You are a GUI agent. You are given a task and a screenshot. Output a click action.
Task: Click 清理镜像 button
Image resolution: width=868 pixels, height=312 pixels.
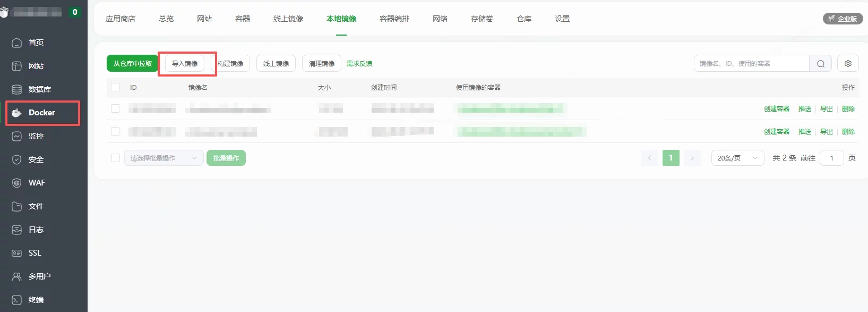[x=322, y=63]
